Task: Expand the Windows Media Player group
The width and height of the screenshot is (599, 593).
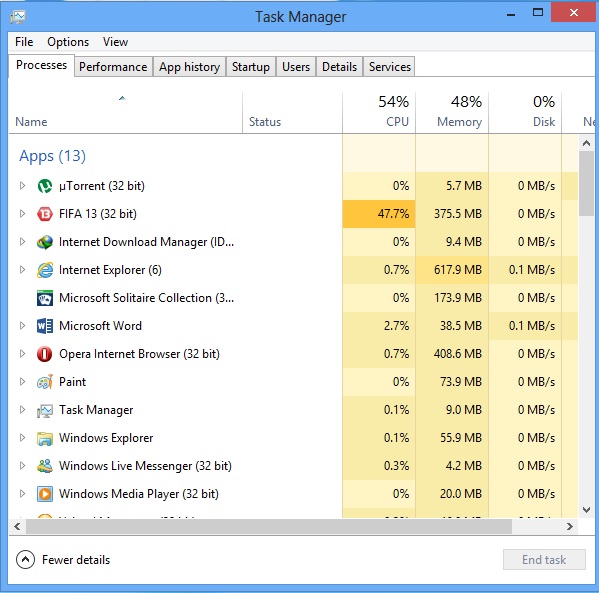Action: pyautogui.click(x=22, y=493)
